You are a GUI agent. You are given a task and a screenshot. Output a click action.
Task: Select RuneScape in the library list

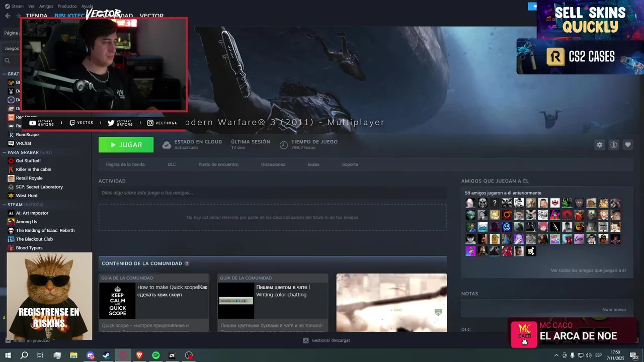27,135
